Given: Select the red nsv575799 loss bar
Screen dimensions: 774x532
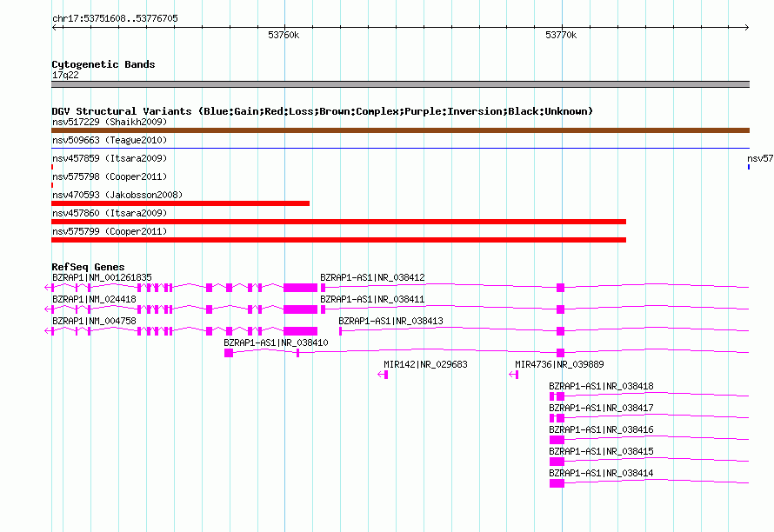Looking at the screenshot, I should (x=338, y=240).
